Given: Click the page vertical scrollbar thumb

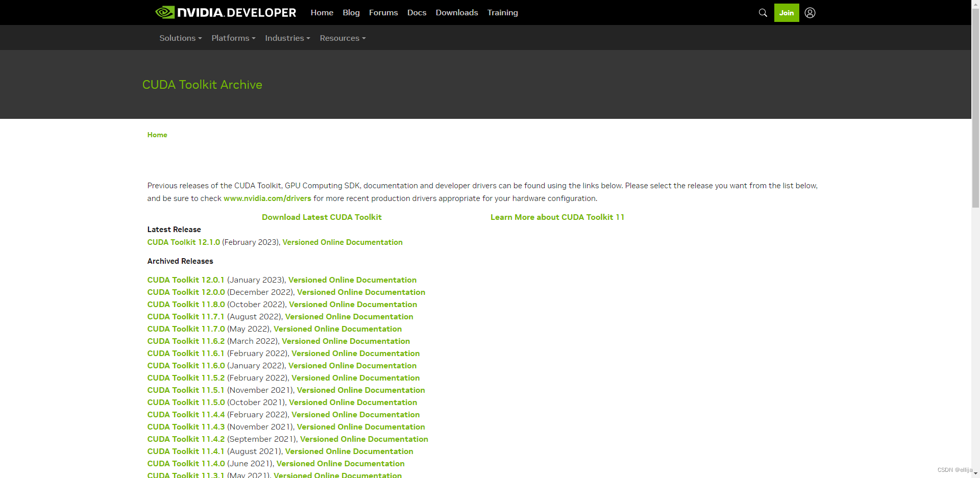Looking at the screenshot, I should click(975, 107).
